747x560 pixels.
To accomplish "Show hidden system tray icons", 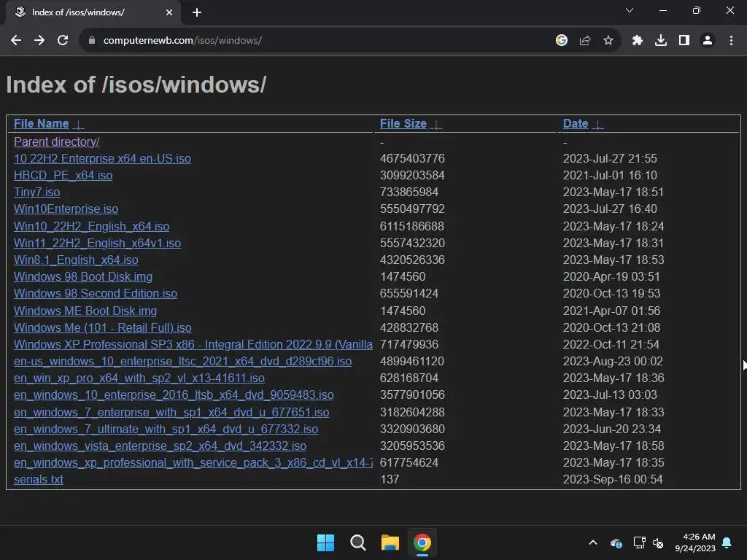I will [593, 542].
